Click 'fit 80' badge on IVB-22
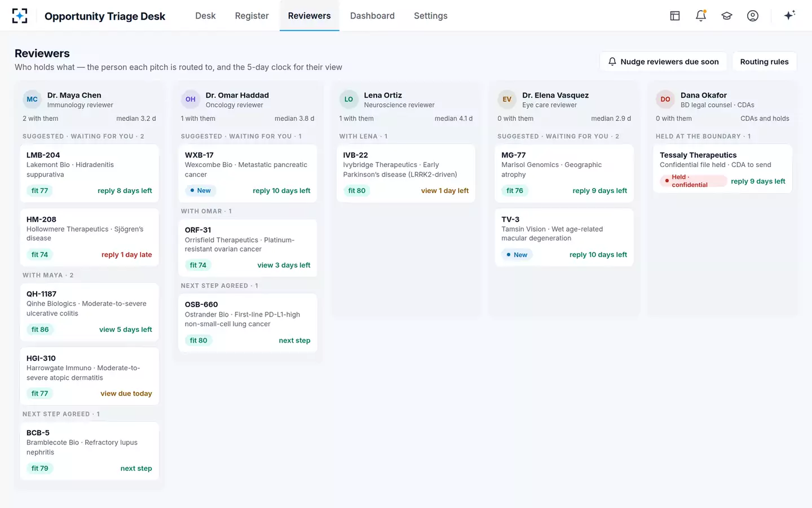The height and width of the screenshot is (508, 812). coord(357,191)
